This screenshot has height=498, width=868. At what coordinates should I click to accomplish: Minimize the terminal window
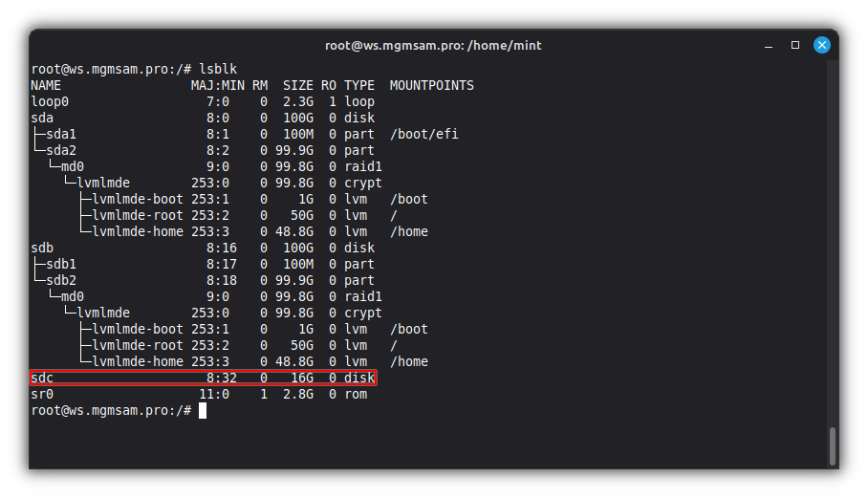point(769,45)
